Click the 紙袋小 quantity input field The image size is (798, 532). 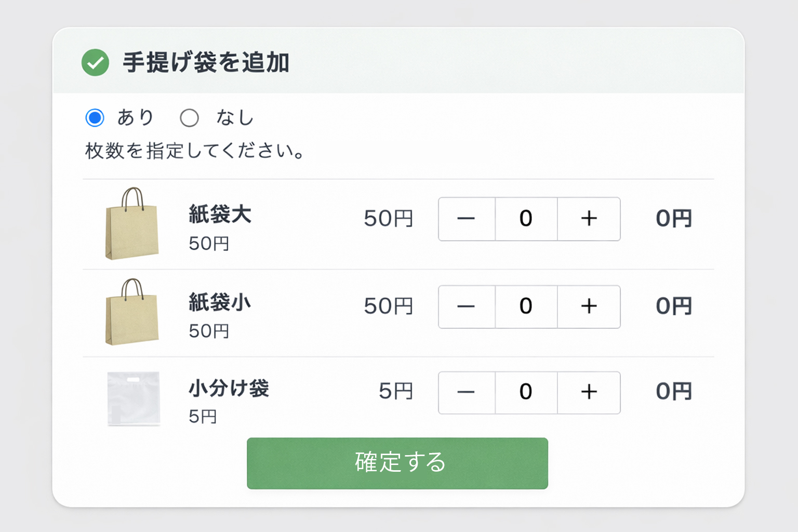pyautogui.click(x=526, y=307)
